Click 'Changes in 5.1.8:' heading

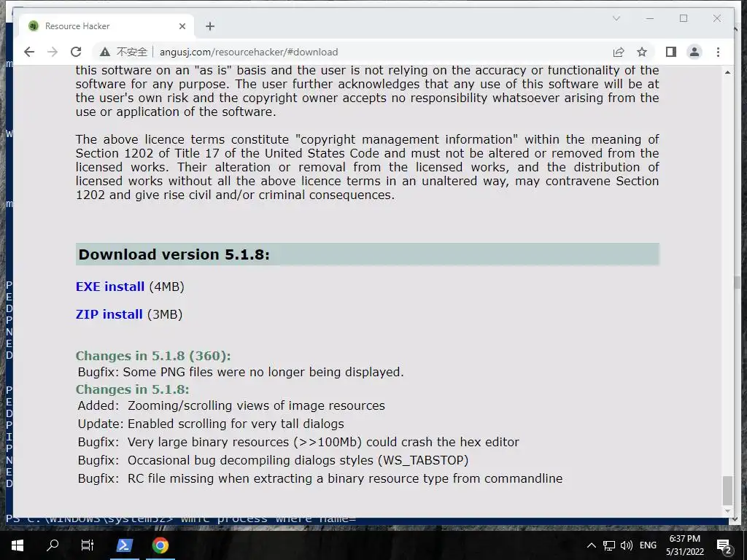pos(133,389)
